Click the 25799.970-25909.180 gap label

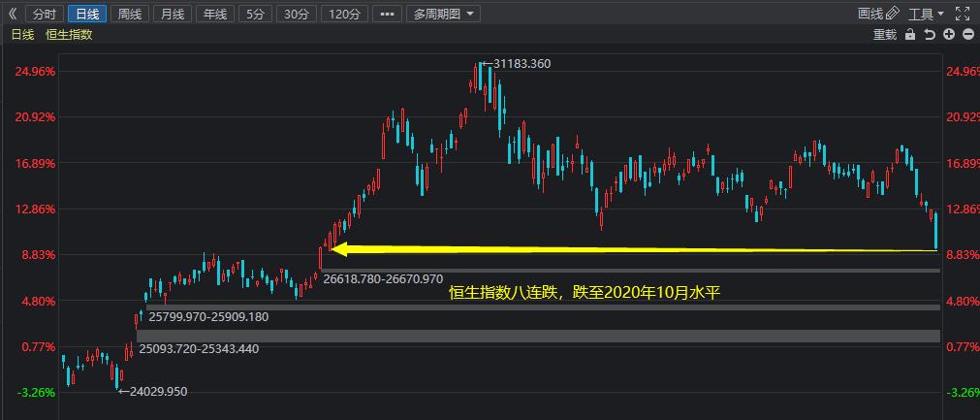208,317
